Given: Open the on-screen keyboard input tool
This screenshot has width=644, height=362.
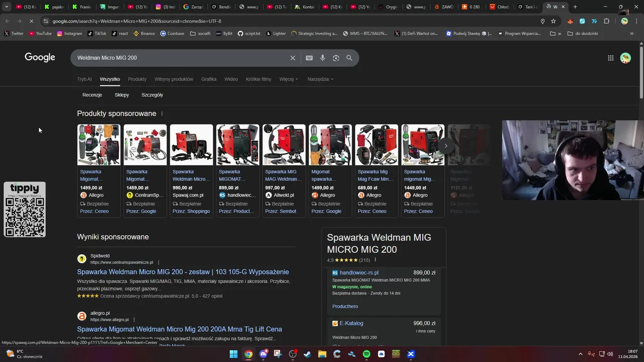Looking at the screenshot, I should (309, 58).
